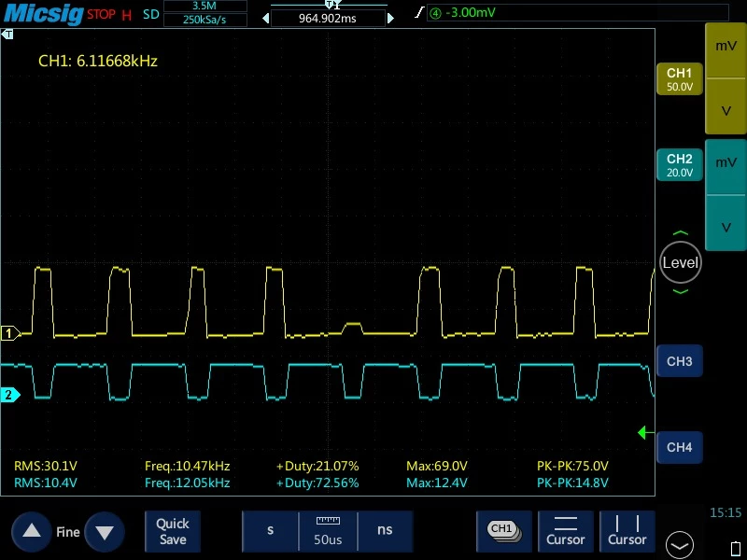Select the RMS:30.1V measurement
Screen dimensions: 747x560
pyautogui.click(x=45, y=466)
